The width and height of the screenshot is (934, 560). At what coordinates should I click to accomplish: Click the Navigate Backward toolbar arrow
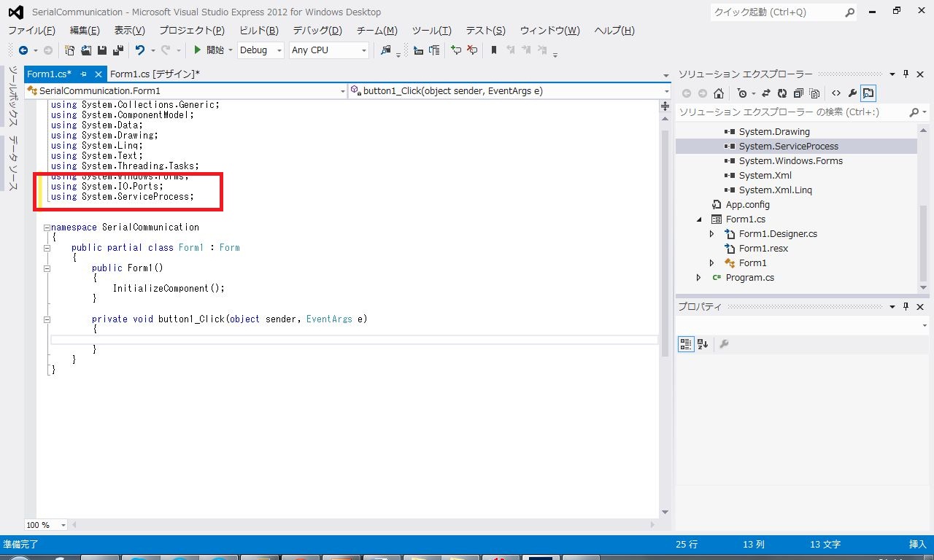(x=23, y=50)
